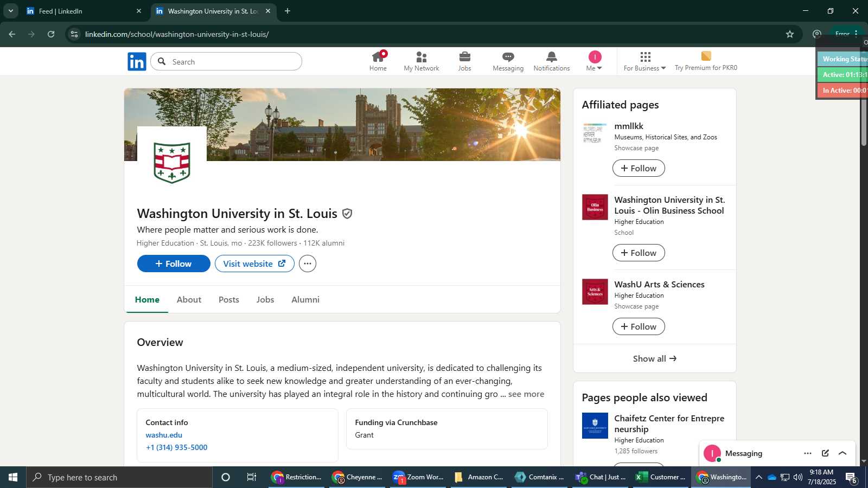Go back to previous page
This screenshot has width=868, height=488.
click(x=12, y=34)
